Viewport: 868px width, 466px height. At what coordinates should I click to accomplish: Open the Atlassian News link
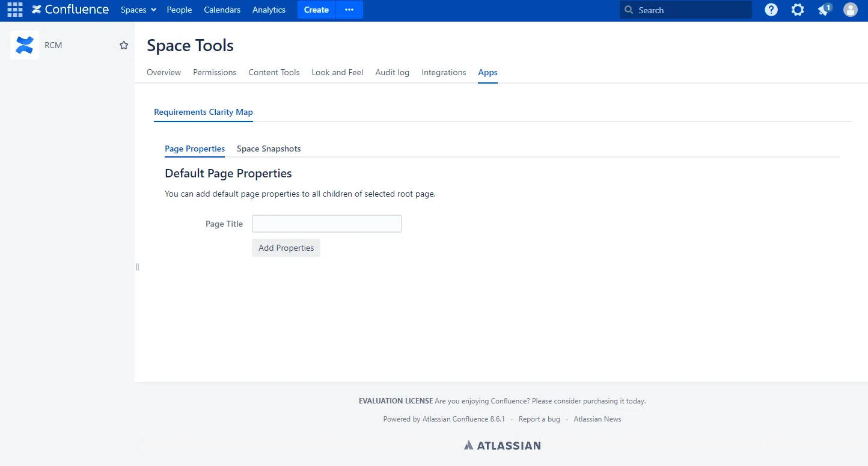click(598, 419)
